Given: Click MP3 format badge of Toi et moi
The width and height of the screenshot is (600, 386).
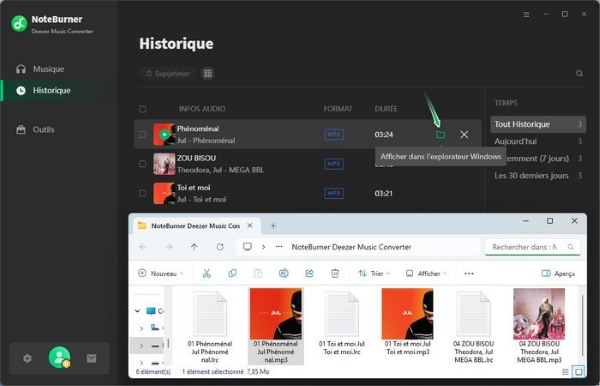Looking at the screenshot, I should [334, 194].
